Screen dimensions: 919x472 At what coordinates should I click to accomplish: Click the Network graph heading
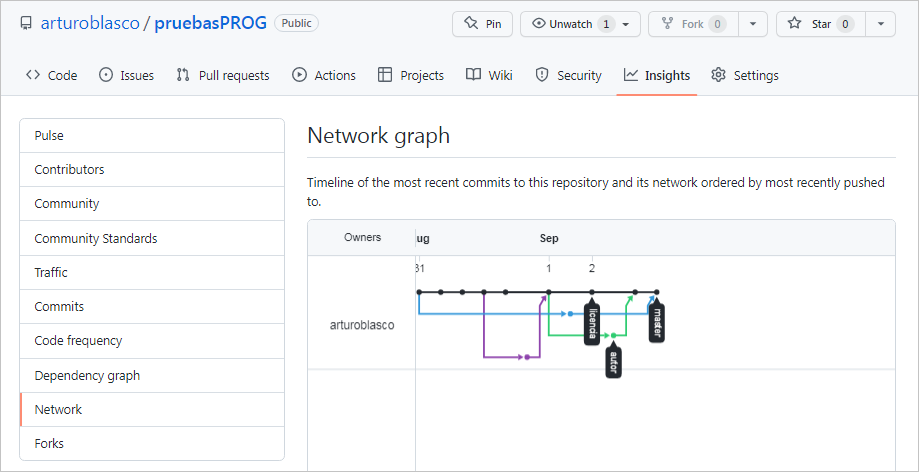pyautogui.click(x=379, y=135)
